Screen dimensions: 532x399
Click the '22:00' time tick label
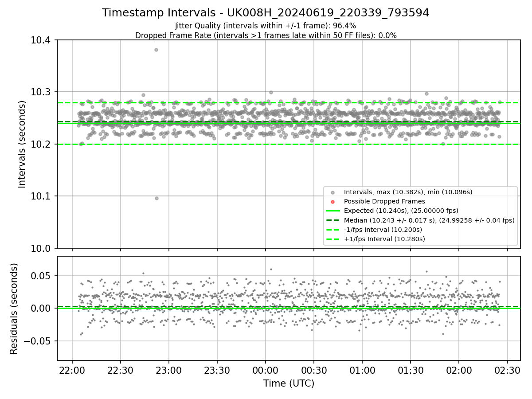pos(72,370)
